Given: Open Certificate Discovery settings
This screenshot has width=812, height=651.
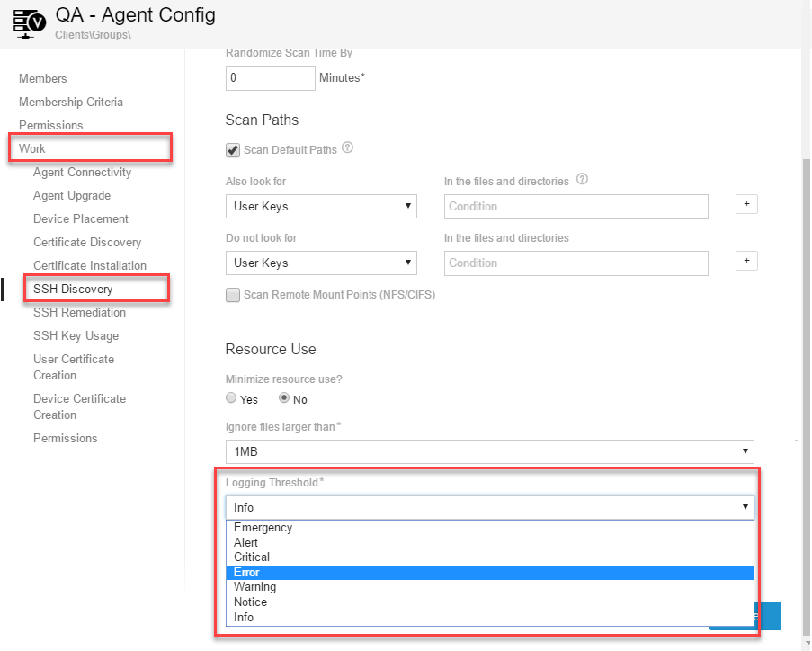Looking at the screenshot, I should (x=89, y=242).
